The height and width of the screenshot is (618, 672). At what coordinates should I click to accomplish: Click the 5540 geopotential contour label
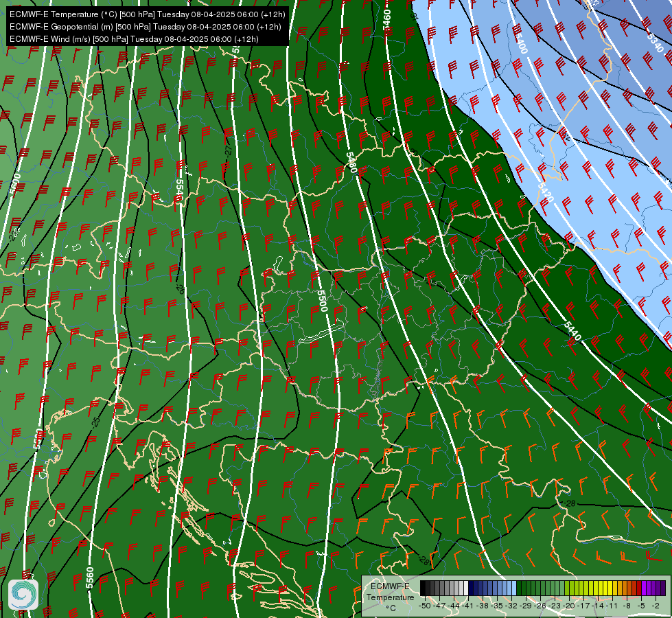tap(179, 189)
